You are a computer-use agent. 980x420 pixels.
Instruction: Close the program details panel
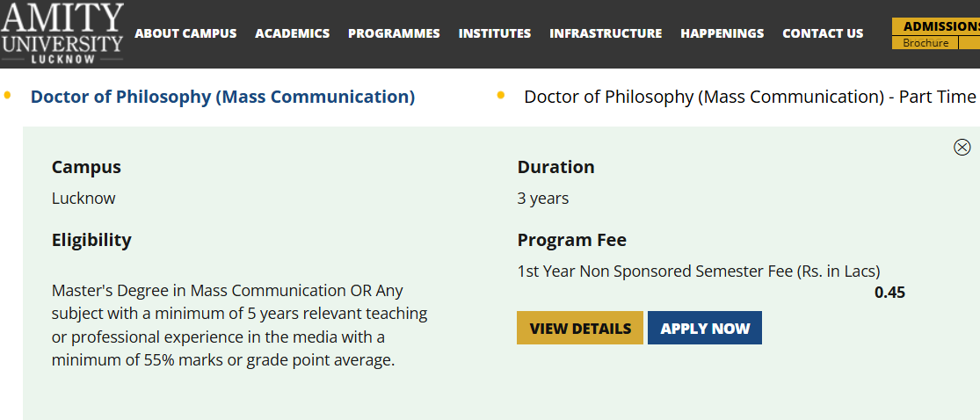[962, 148]
